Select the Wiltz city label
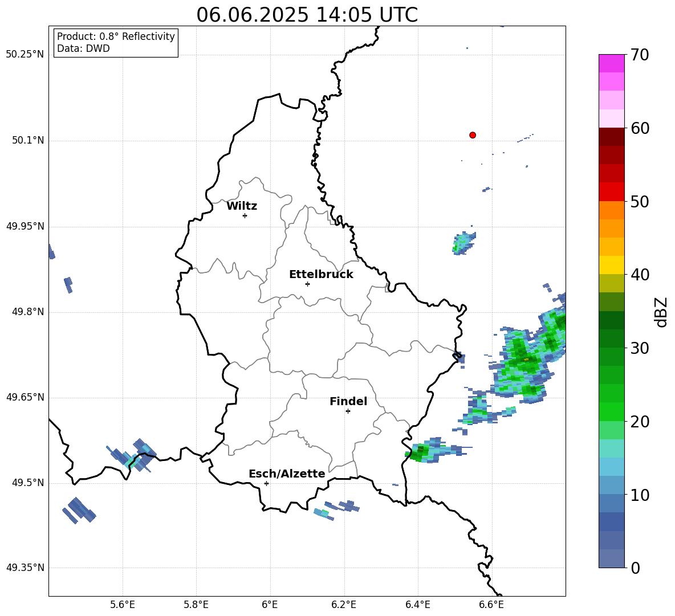Viewport: 675px width, 616px height. coord(242,206)
